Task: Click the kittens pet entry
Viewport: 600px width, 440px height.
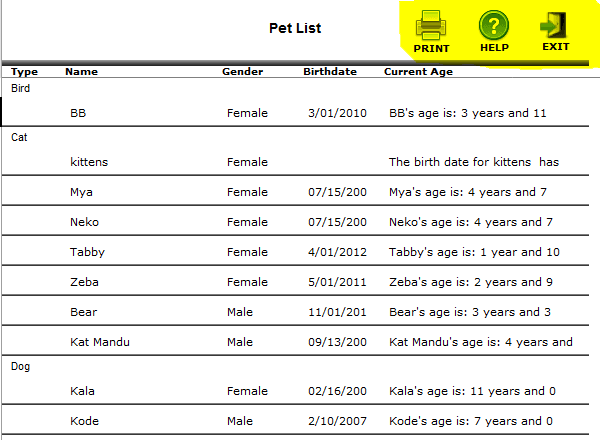Action: tap(89, 162)
